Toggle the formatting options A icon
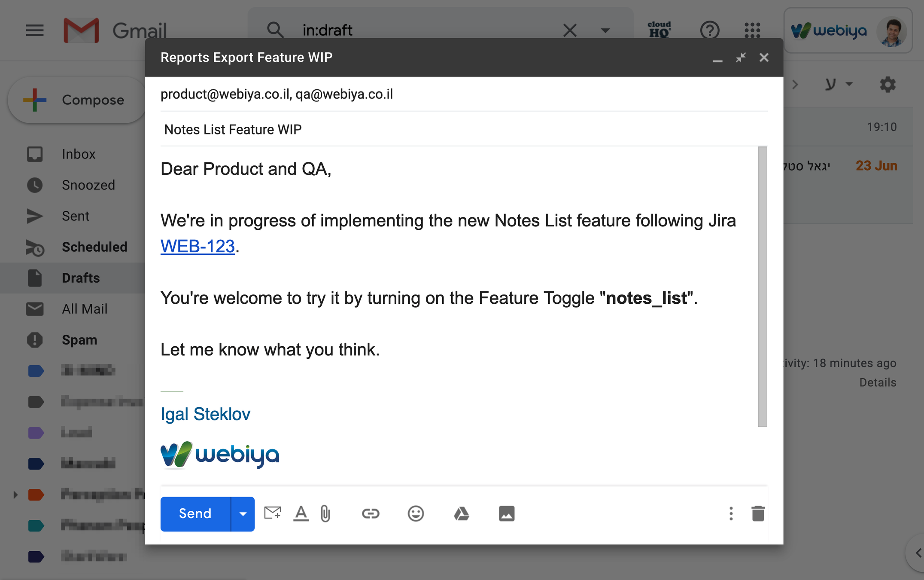This screenshot has width=924, height=580. [301, 513]
